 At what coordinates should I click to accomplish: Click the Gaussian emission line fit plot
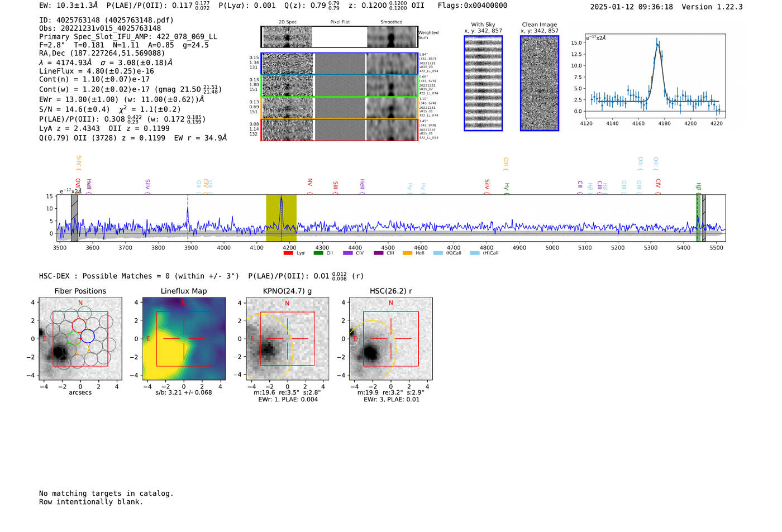[x=655, y=76]
